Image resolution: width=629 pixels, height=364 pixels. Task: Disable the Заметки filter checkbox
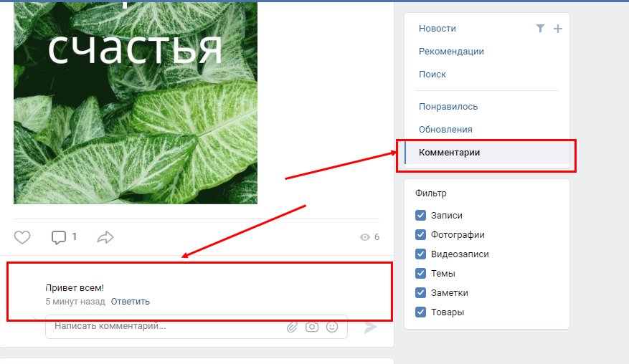tap(420, 292)
